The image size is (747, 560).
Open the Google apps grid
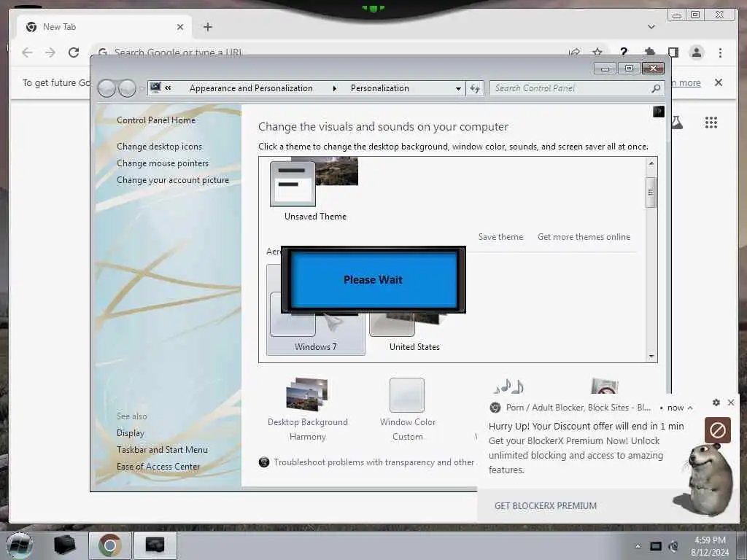(x=711, y=122)
